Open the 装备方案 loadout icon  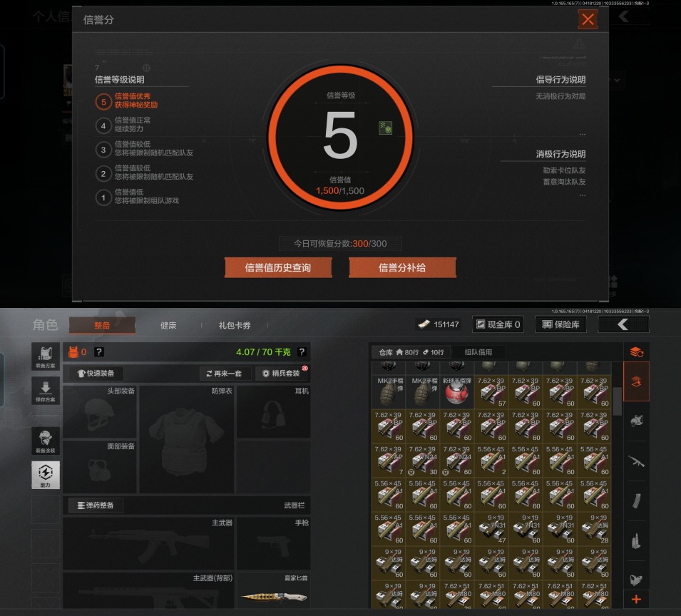(46, 356)
